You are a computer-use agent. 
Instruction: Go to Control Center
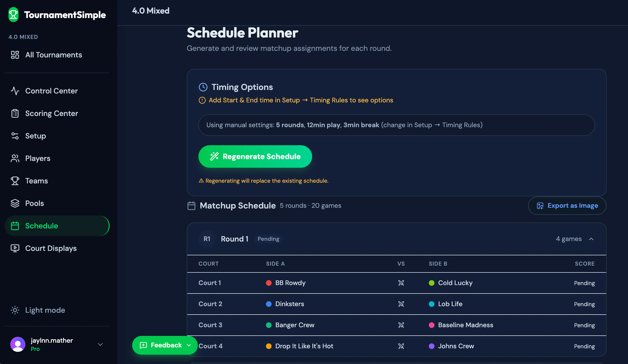click(57, 91)
